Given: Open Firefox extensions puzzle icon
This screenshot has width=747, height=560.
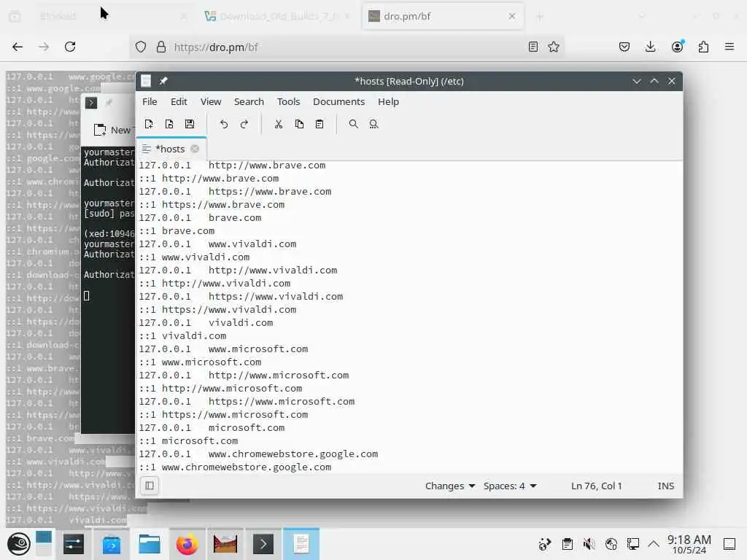Looking at the screenshot, I should coord(703,47).
